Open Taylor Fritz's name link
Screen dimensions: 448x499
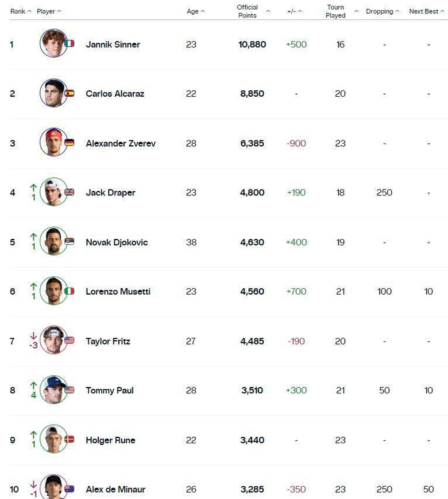108,341
